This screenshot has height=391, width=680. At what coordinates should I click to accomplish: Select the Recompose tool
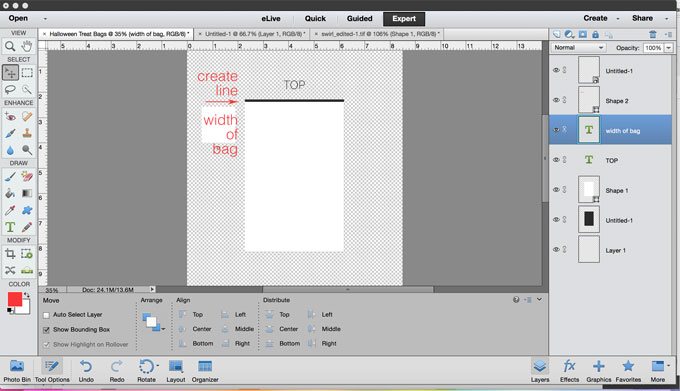click(x=27, y=254)
